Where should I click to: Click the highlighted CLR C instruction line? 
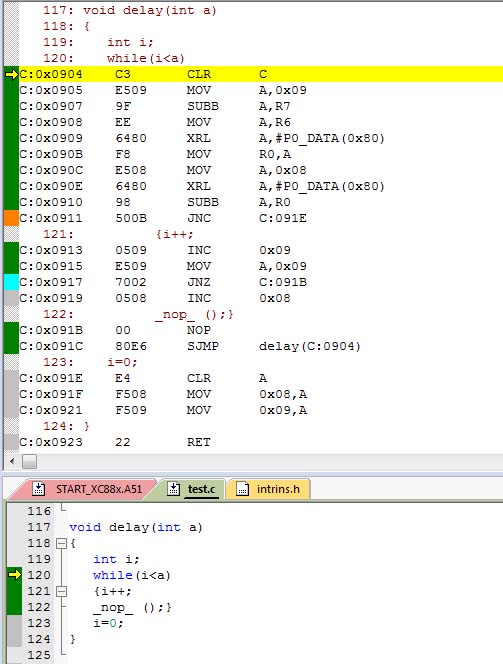coord(261,74)
